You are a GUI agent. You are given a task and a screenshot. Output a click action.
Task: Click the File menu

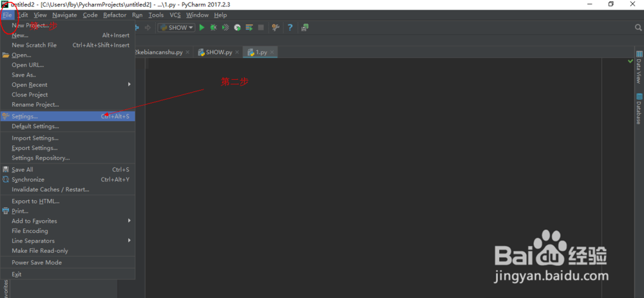point(8,15)
